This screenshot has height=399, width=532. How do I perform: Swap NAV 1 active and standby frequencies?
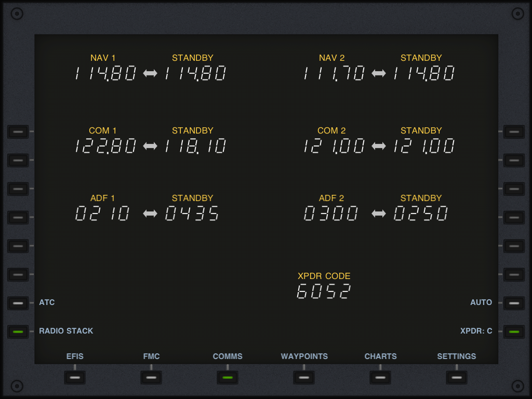tap(150, 74)
